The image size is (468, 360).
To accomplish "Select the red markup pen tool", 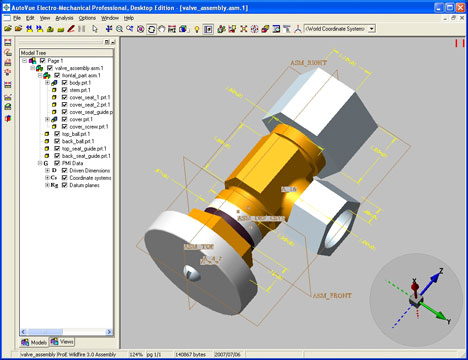I will pos(71,29).
